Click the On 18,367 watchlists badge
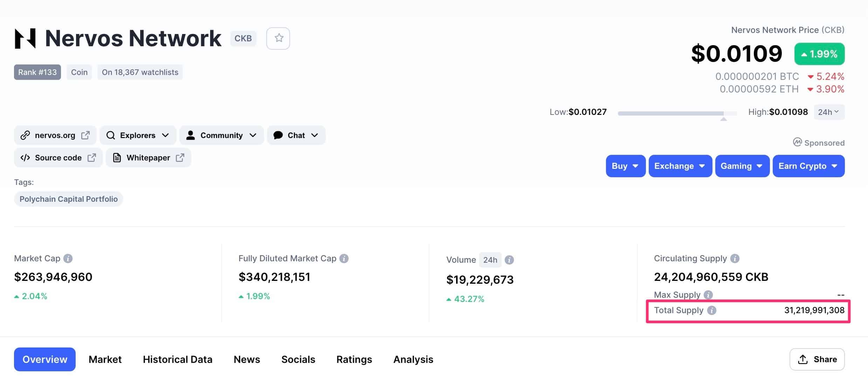The height and width of the screenshot is (379, 868). click(140, 72)
